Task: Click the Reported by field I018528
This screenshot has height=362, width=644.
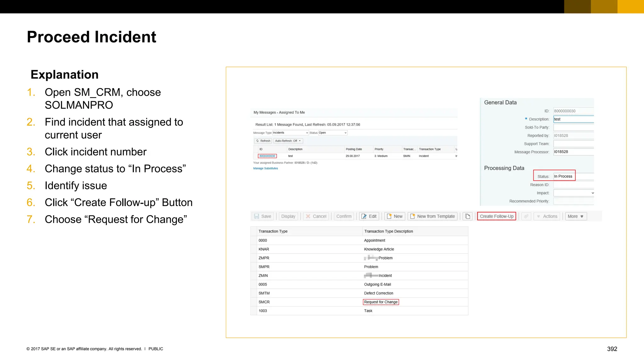Action: tap(574, 135)
